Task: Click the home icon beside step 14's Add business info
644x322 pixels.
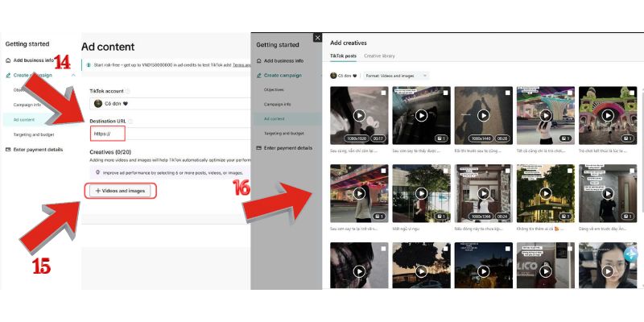Action: (x=8, y=60)
